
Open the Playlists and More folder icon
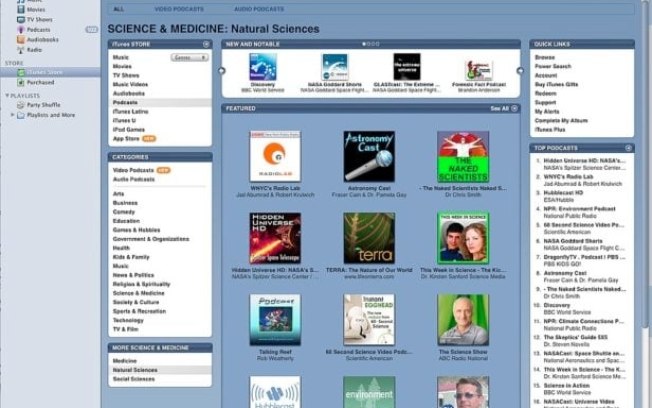click(21, 115)
